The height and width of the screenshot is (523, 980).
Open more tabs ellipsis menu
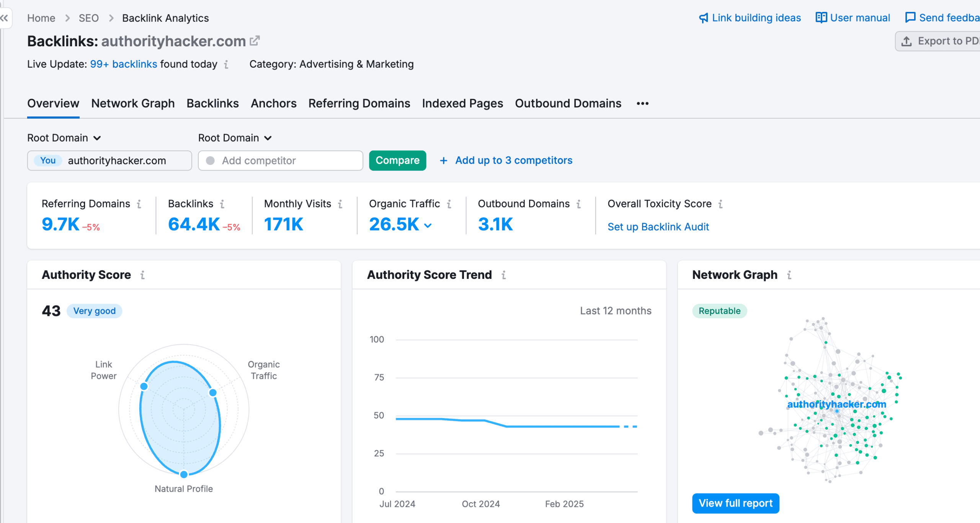[642, 103]
